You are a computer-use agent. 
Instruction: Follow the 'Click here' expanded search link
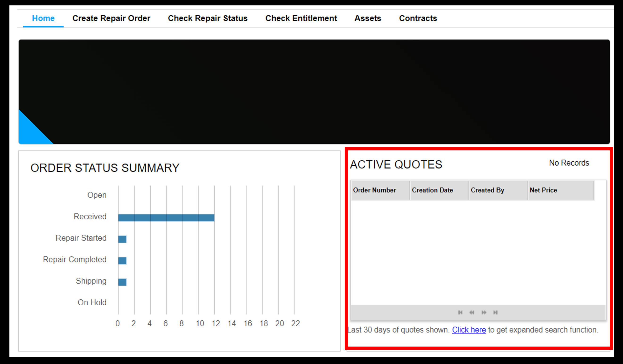[x=469, y=330]
